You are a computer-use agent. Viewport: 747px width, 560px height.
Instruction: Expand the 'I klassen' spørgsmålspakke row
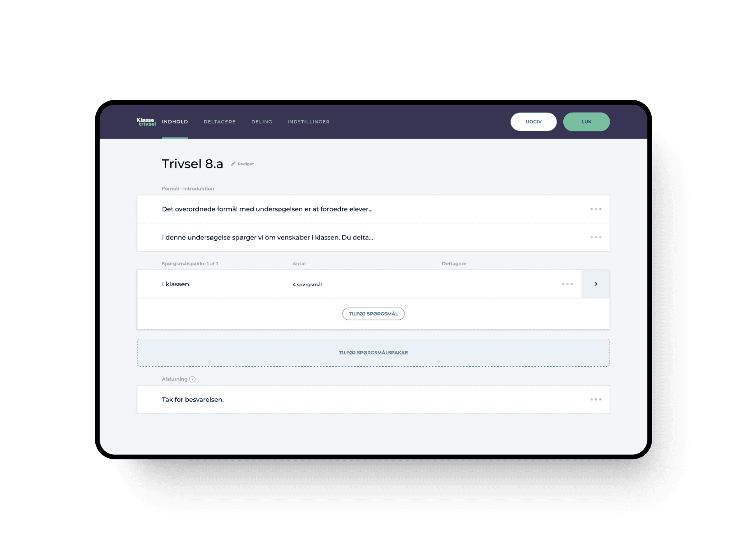click(x=595, y=284)
